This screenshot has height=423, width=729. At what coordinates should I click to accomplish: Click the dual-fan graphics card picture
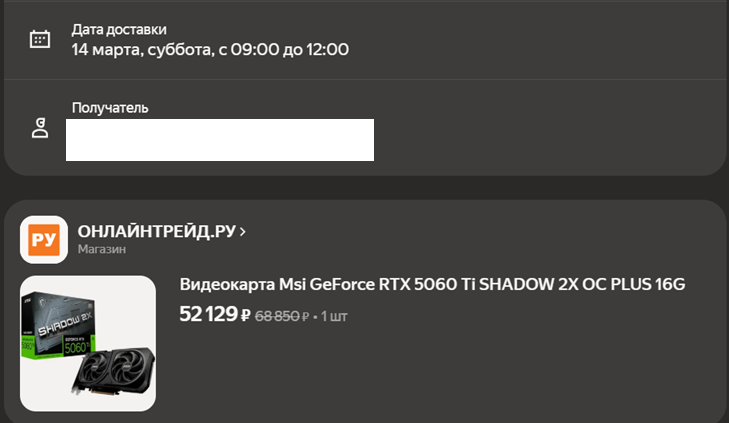click(112, 372)
